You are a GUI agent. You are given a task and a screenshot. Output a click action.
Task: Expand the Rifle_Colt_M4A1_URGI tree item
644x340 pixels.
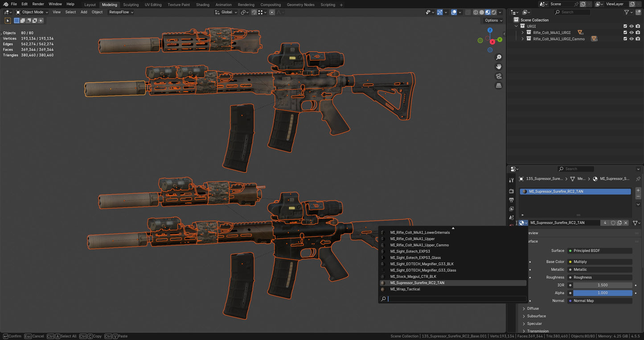[522, 32]
